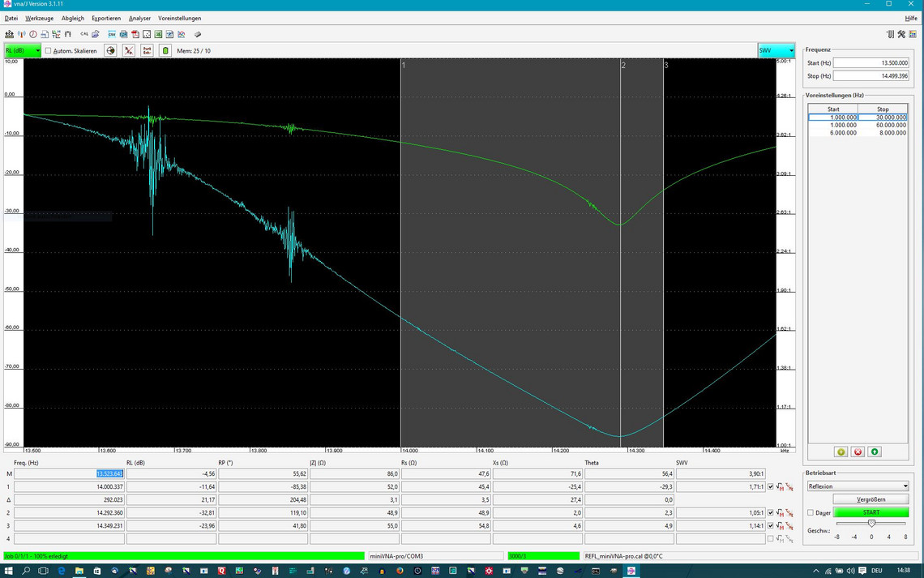
Task: Open the Hilfe menu
Action: pos(910,19)
